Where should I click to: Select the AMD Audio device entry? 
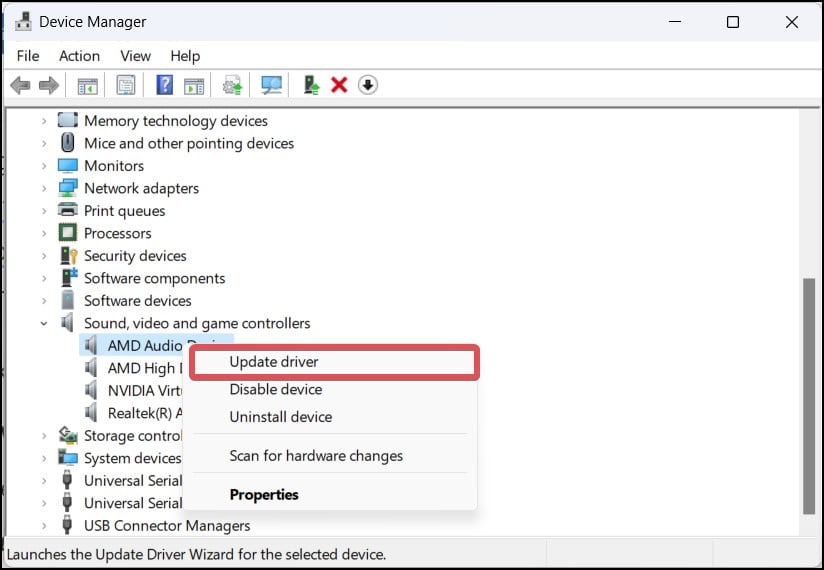point(145,346)
